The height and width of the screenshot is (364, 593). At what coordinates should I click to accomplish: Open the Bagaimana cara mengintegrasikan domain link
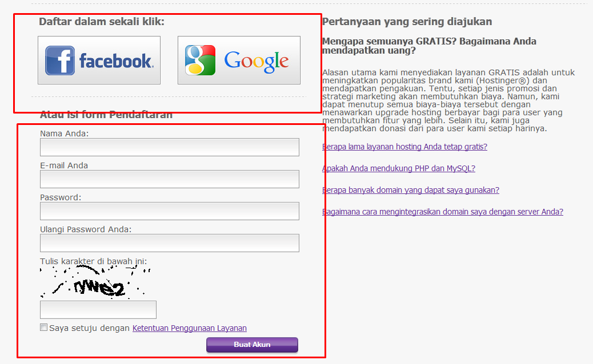pos(443,212)
